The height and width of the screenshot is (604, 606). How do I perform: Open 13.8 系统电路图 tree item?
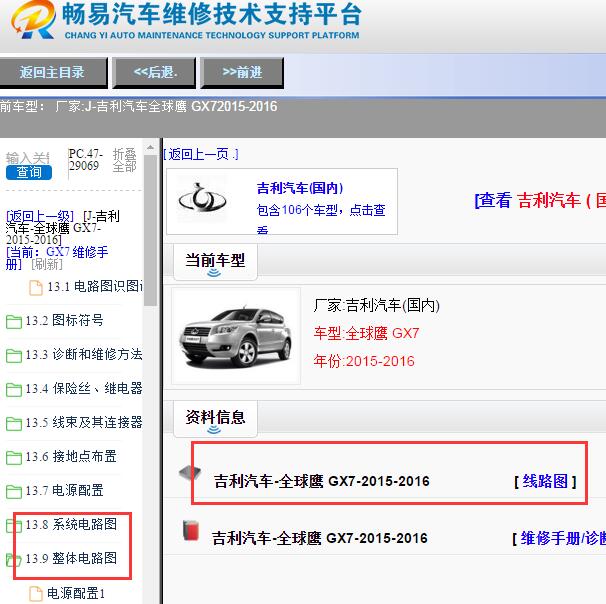[71, 524]
